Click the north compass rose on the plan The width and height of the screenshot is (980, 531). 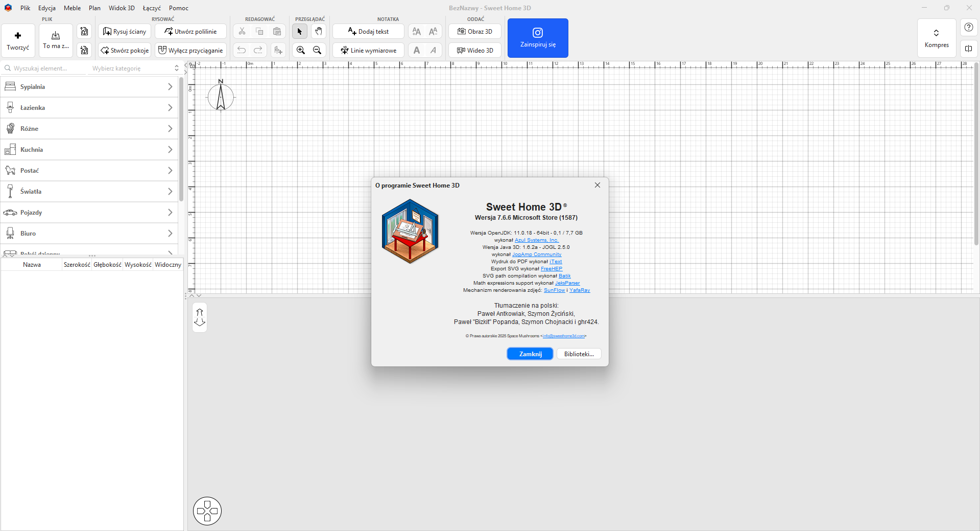pos(221,96)
